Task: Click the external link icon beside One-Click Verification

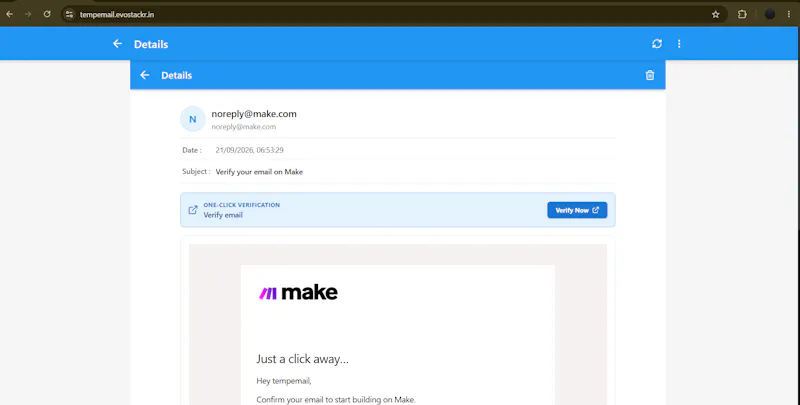Action: 193,210
